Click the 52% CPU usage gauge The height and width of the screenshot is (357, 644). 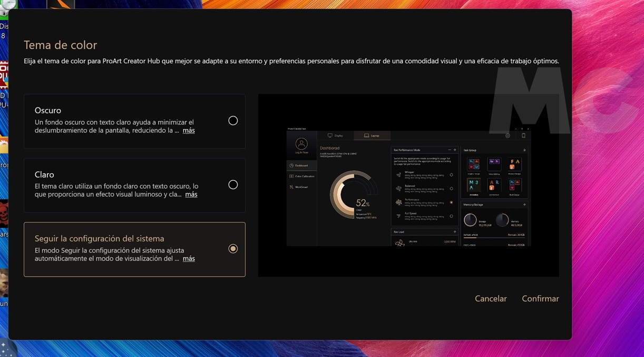(354, 195)
